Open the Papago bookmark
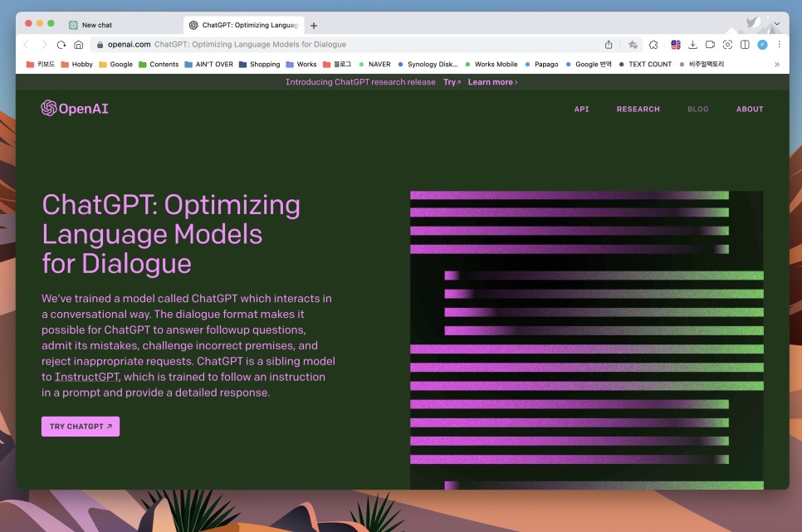 [541, 65]
